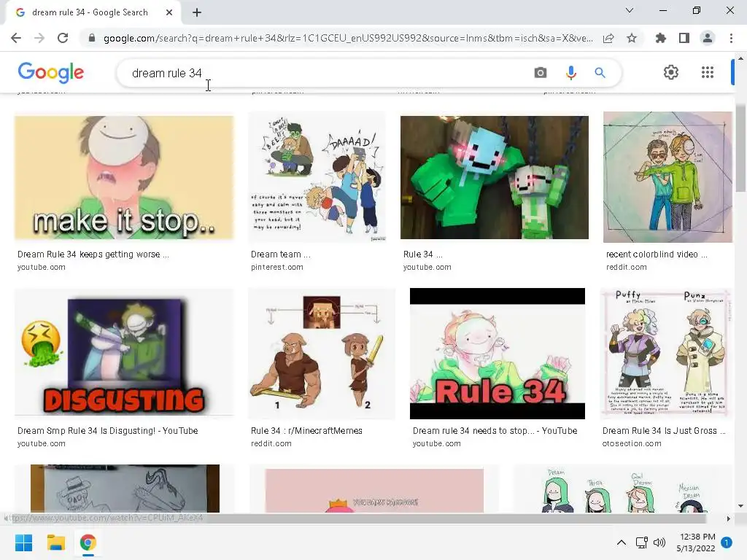Open the piglin MinecraftMemes thumbnail

pyautogui.click(x=322, y=354)
